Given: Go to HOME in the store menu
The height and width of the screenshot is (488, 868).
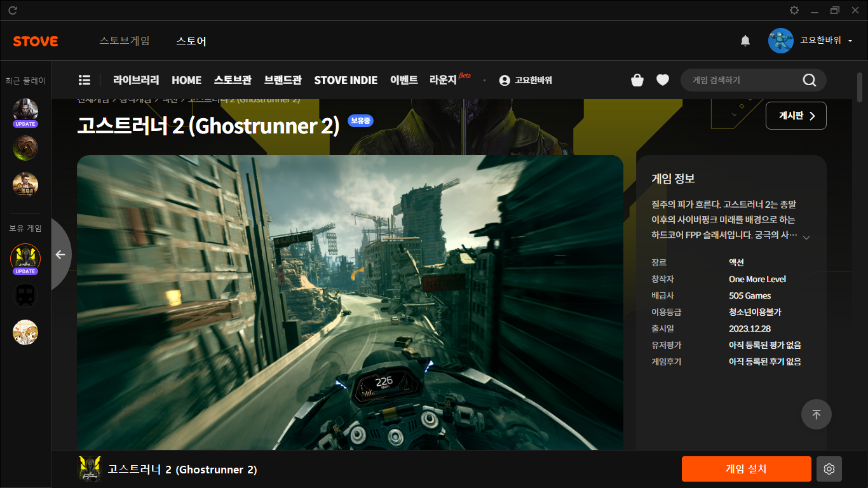Looking at the screenshot, I should coord(186,80).
